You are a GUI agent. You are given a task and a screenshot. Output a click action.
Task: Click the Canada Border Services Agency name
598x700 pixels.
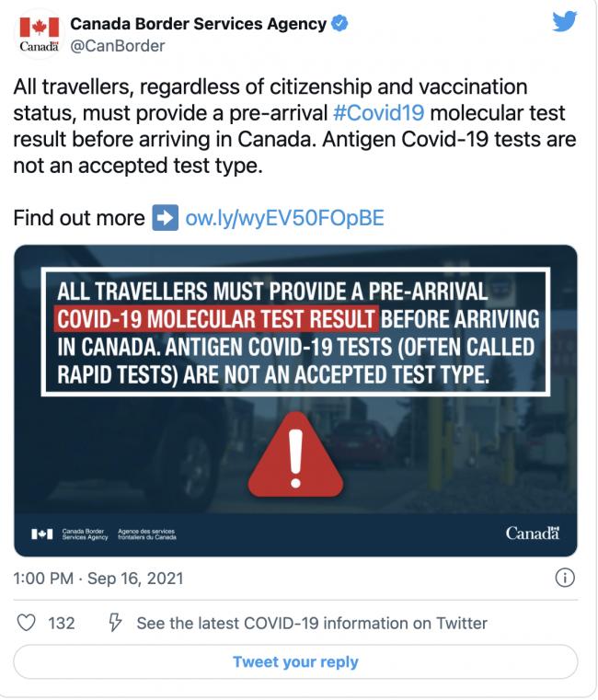click(x=198, y=24)
